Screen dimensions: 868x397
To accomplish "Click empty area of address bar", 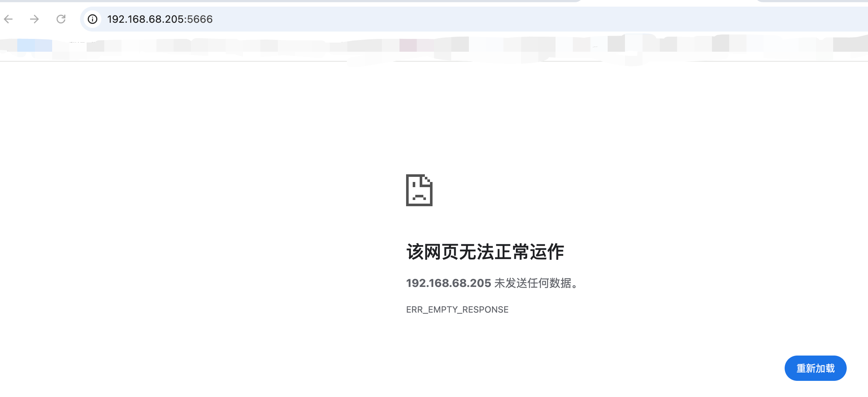I will (x=514, y=19).
